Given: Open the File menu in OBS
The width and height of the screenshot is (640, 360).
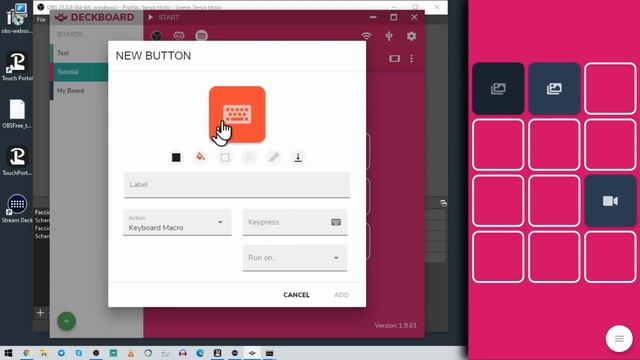Looking at the screenshot, I should [41, 20].
